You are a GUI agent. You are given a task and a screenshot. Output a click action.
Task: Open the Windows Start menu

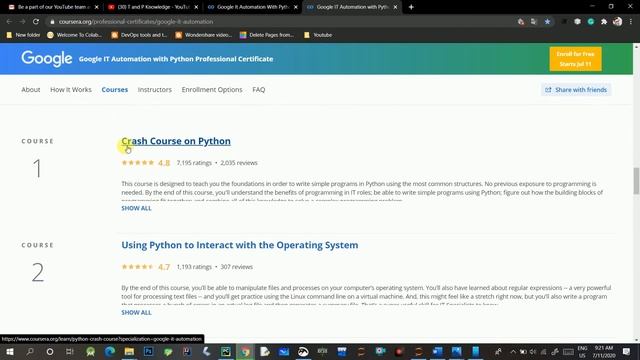10,352
